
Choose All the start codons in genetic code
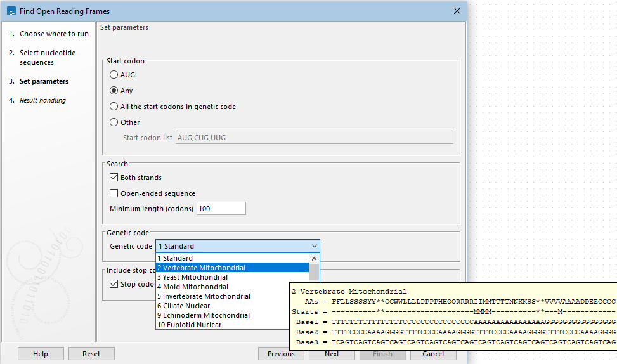coord(114,107)
